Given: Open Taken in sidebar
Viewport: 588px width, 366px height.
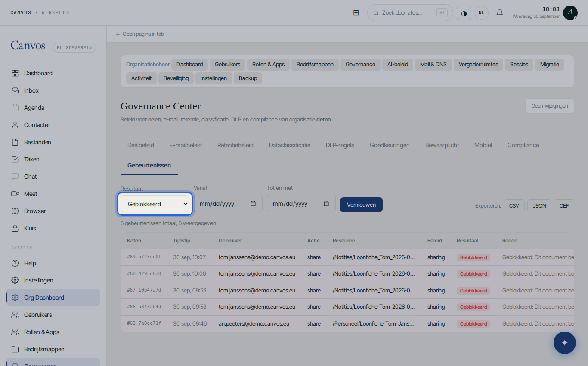Looking at the screenshot, I should tap(53, 159).
